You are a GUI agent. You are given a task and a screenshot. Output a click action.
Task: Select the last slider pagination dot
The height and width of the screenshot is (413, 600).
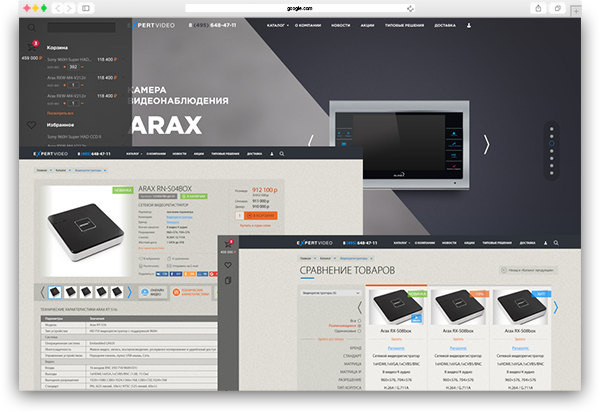pyautogui.click(x=551, y=171)
